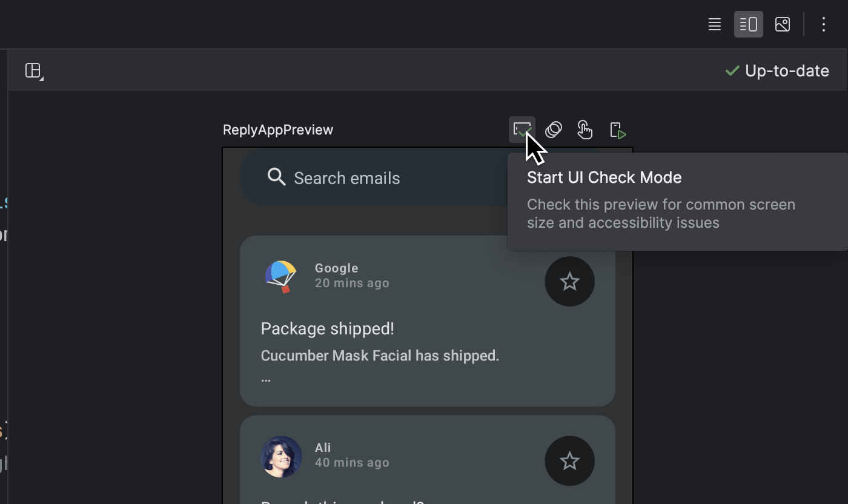Click the green Up-to-date checkmark
Screen dimensions: 848x504
731,70
